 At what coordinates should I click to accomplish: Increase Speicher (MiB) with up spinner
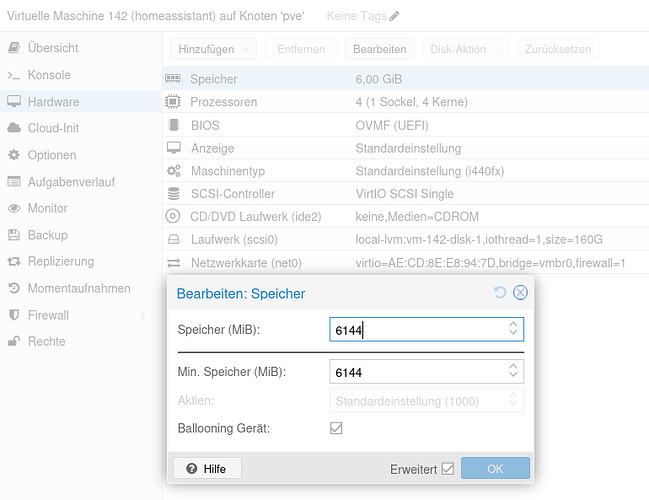(x=513, y=325)
